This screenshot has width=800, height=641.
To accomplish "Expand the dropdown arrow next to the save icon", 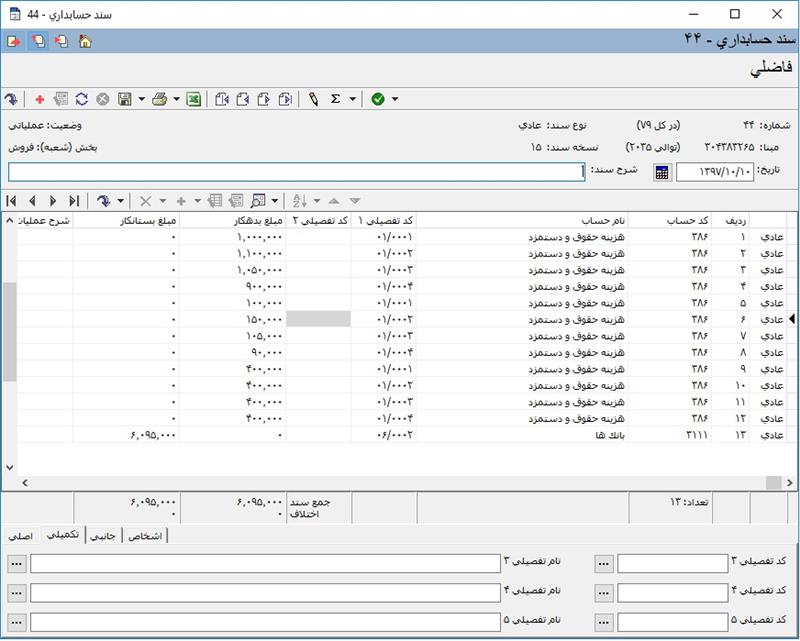I will coord(142,99).
